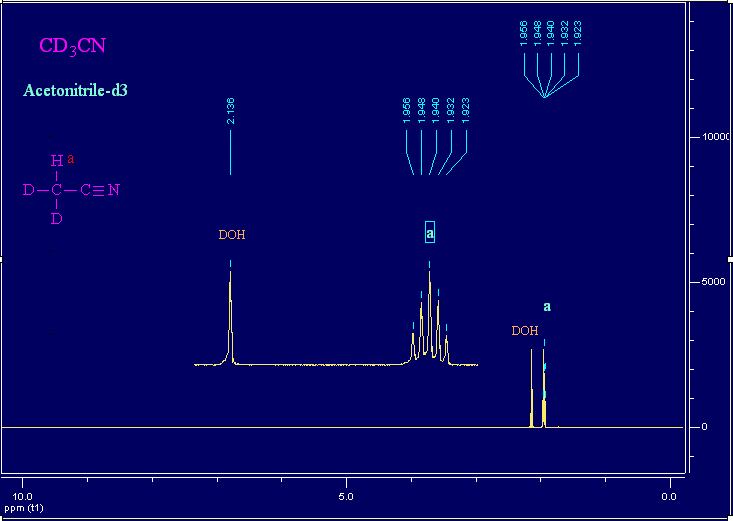This screenshot has width=733, height=521.
Task: Select the Acetonitrile-d3 label
Action: pyautogui.click(x=75, y=90)
